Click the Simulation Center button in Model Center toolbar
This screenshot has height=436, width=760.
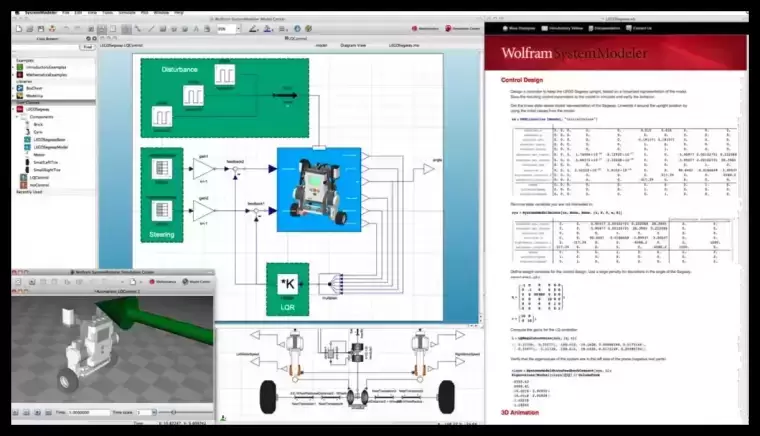(x=462, y=29)
